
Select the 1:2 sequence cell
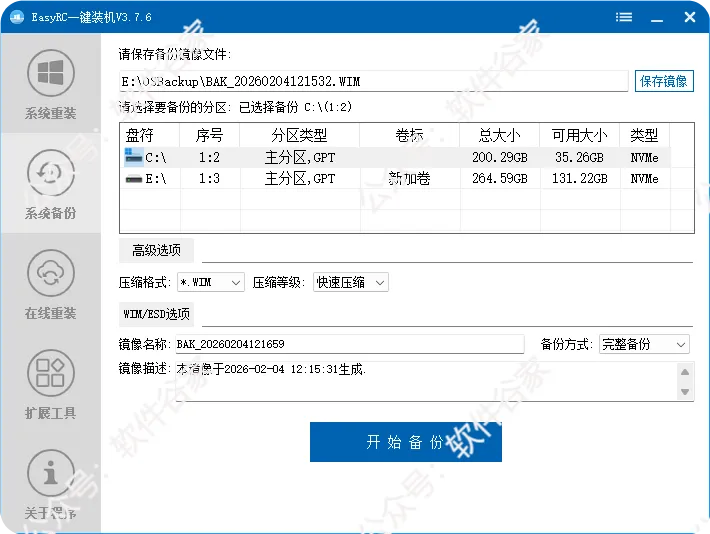pyautogui.click(x=210, y=157)
